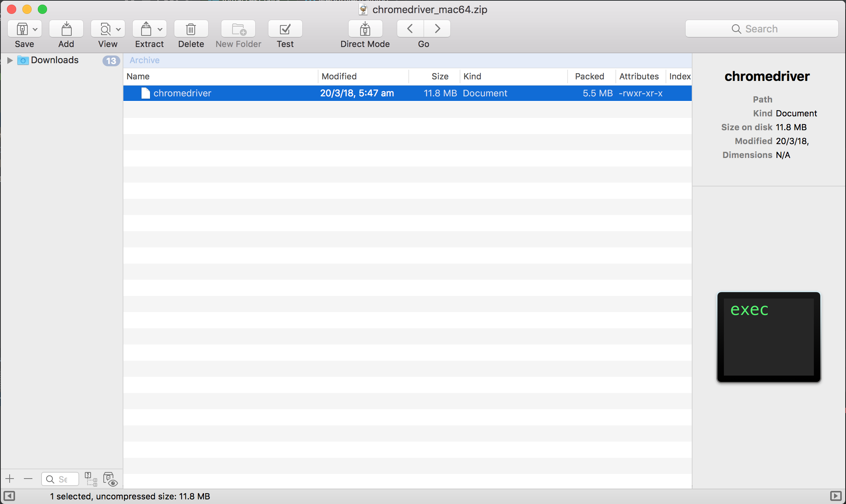The image size is (846, 504).
Task: Click the Save archive icon
Action: [x=22, y=29]
